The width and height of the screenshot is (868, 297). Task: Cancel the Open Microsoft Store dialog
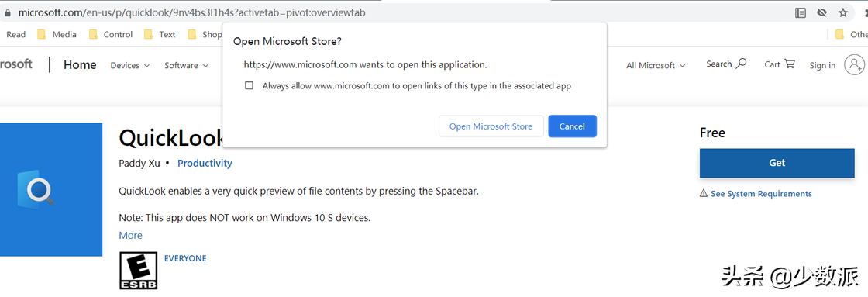[x=573, y=126]
